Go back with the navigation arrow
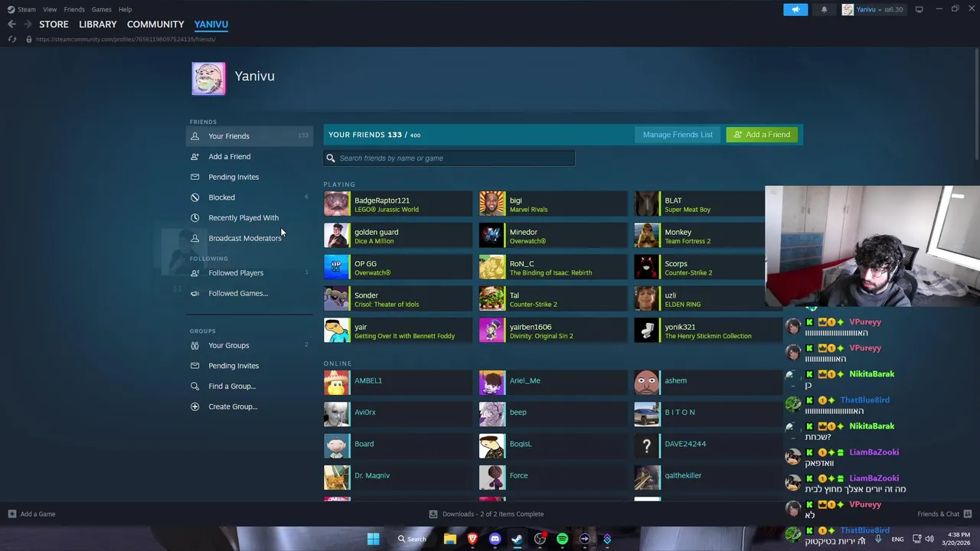The image size is (980, 551). point(11,24)
